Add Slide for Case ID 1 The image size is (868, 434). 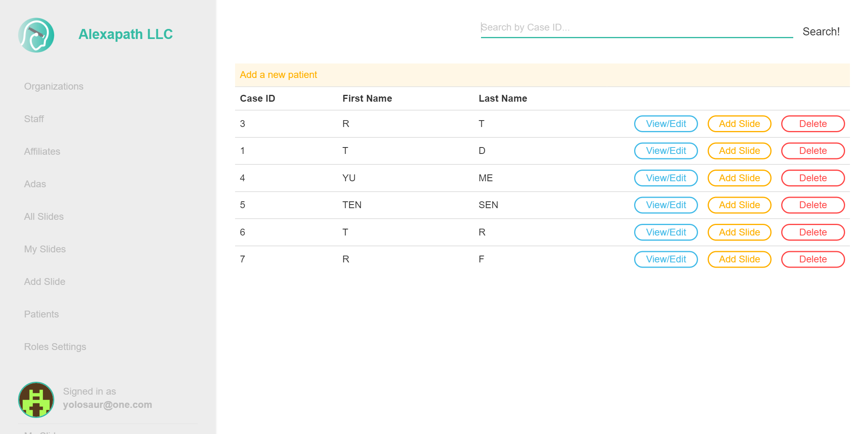(739, 151)
